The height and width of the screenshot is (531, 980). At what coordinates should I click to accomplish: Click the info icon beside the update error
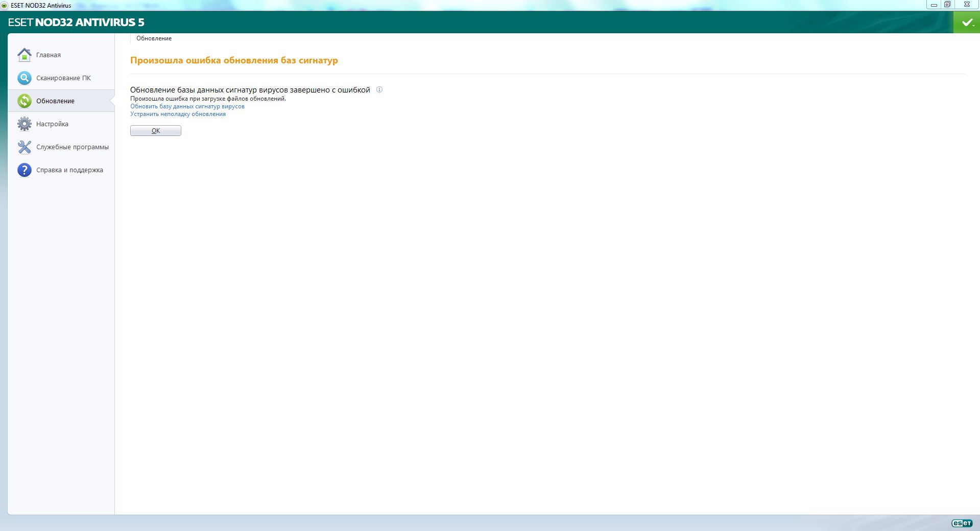point(379,90)
